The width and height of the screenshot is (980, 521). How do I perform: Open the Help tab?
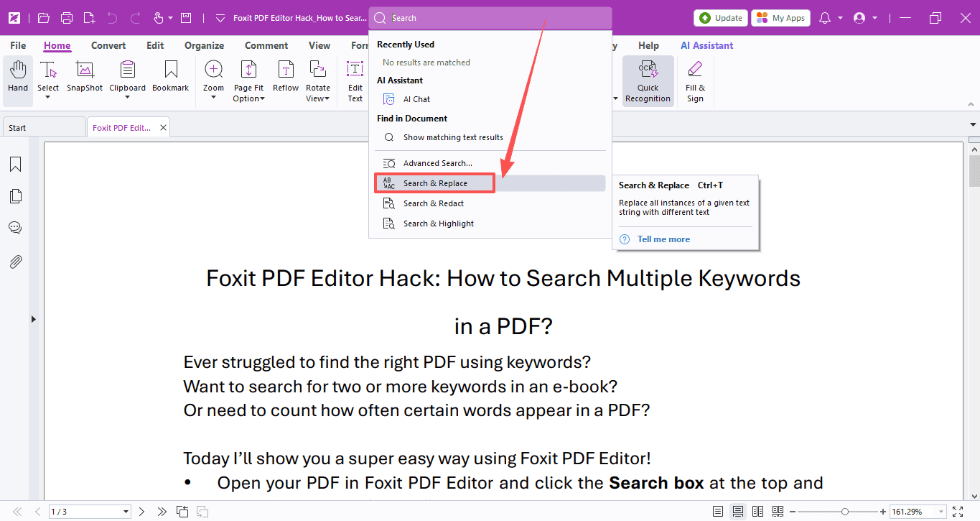point(648,45)
